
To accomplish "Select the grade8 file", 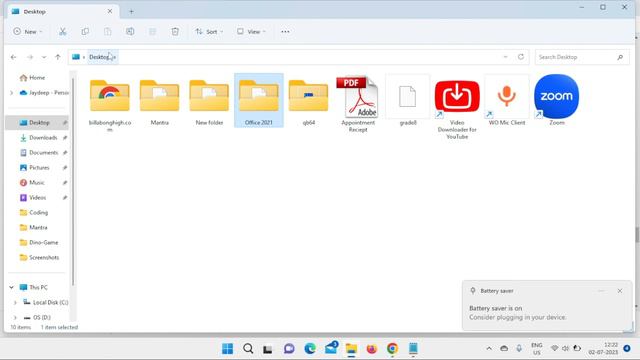I will pyautogui.click(x=408, y=100).
